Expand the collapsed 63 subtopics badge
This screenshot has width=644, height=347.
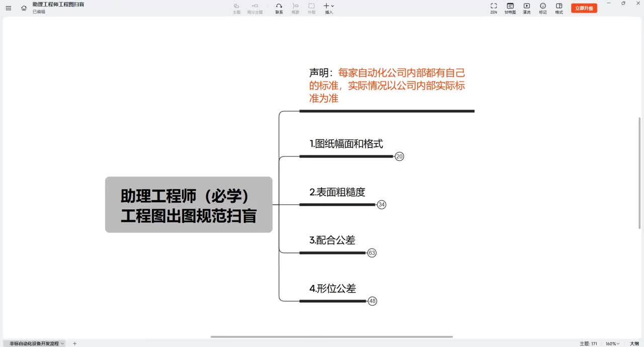tap(372, 253)
